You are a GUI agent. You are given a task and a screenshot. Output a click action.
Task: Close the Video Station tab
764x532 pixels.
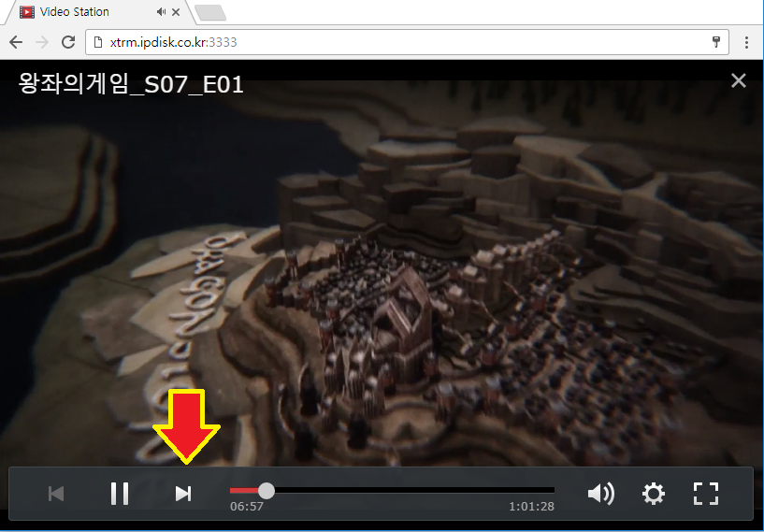point(176,12)
